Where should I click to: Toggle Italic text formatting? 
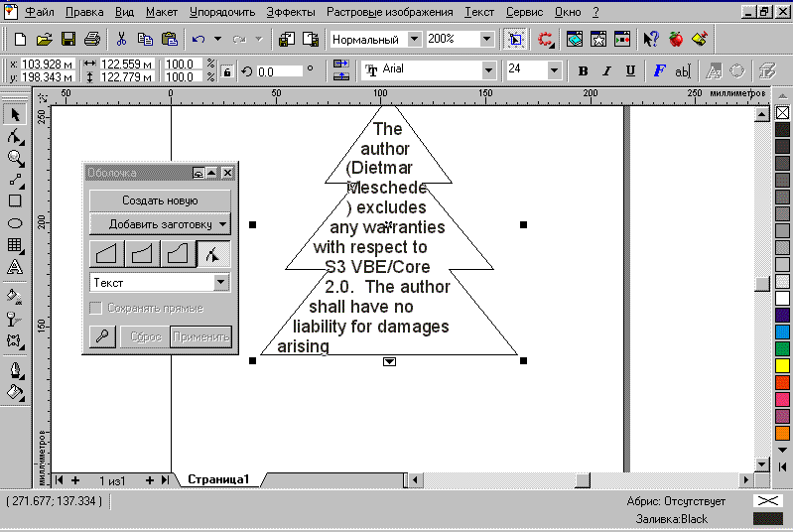point(607,71)
